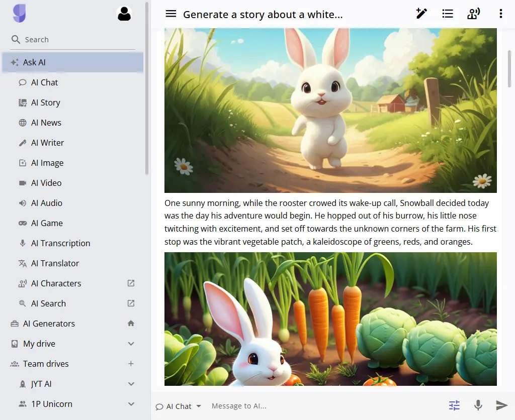The height and width of the screenshot is (420, 515).
Task: Open AI Search from sidebar
Action: pos(72,303)
